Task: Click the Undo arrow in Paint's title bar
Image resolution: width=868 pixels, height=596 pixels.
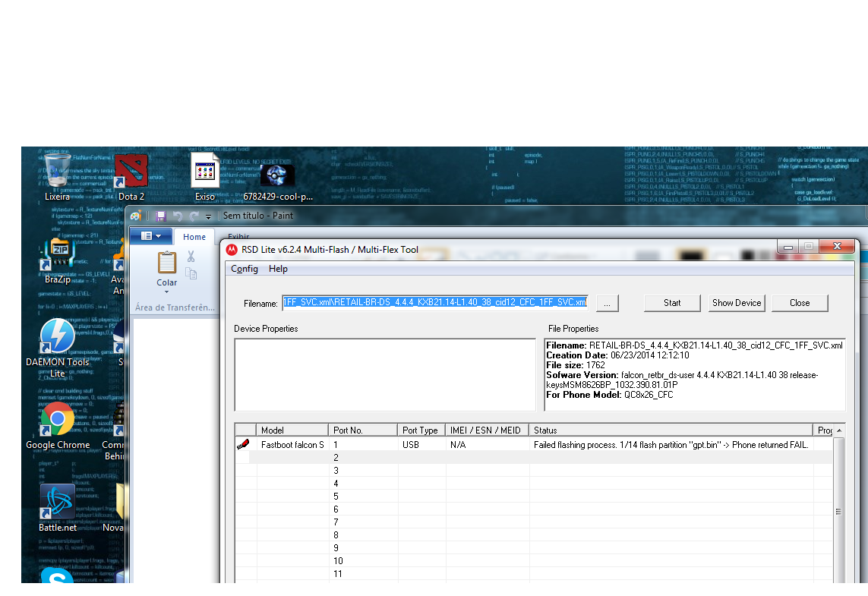Action: click(178, 216)
